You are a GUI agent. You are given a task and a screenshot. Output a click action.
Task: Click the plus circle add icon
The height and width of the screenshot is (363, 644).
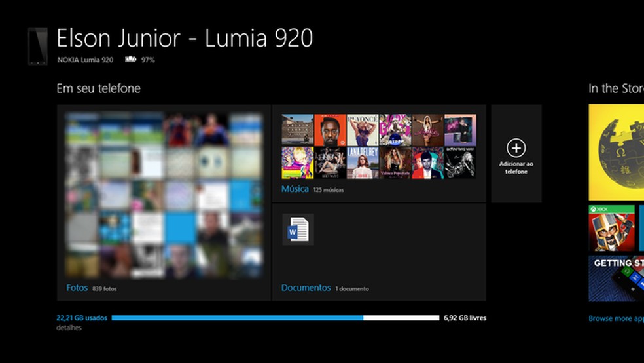pos(516,148)
